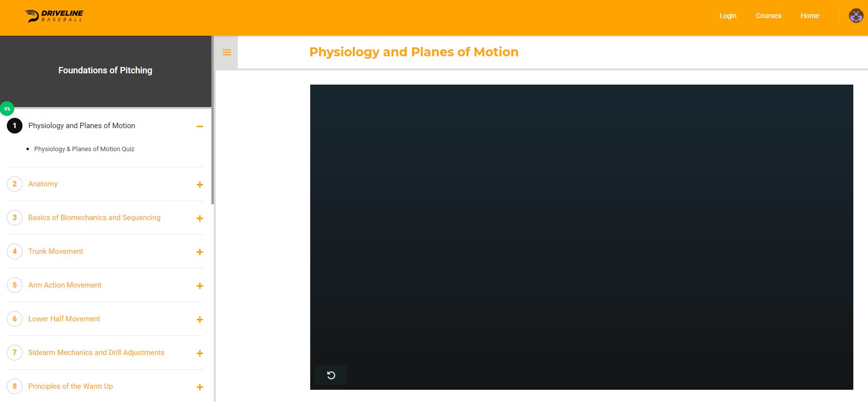Image resolution: width=868 pixels, height=402 pixels.
Task: Click the lesson 1 number circle
Action: point(15,126)
